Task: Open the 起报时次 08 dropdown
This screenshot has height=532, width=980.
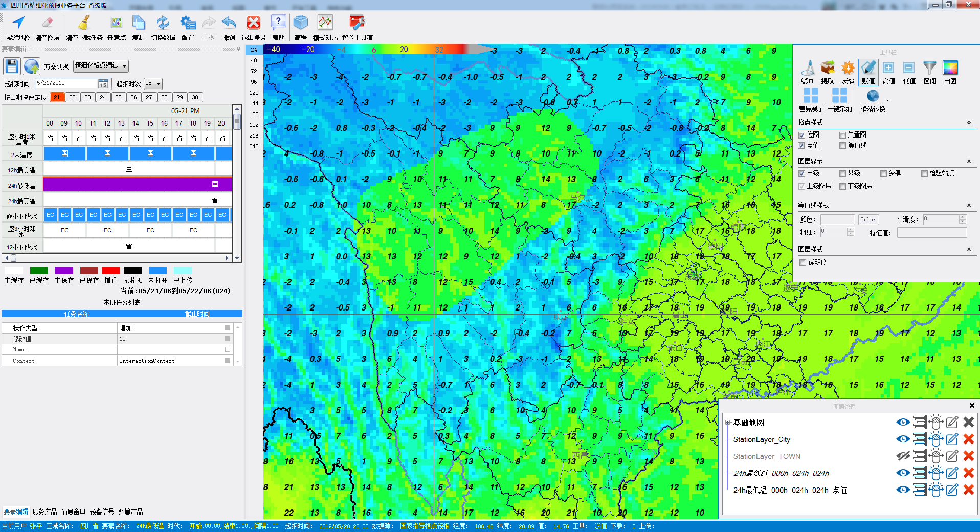Action: coord(152,84)
